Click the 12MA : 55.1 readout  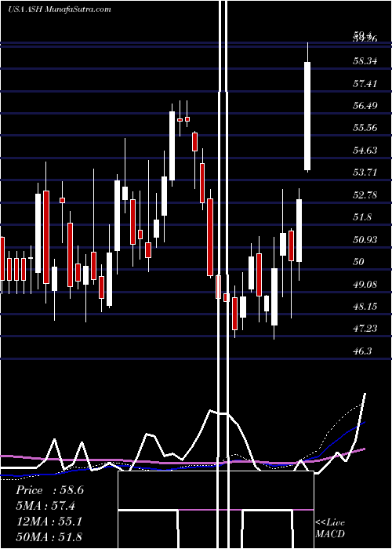[49, 522]
